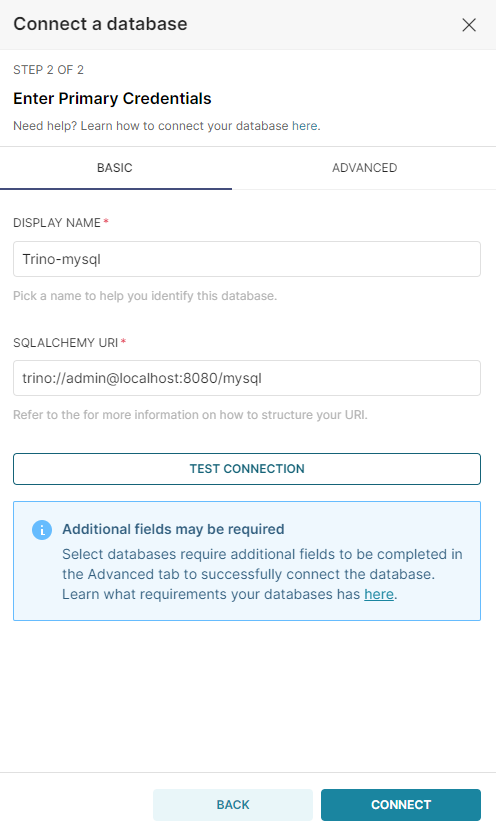
Task: Close the Connect a database dialog
Action: [x=469, y=25]
